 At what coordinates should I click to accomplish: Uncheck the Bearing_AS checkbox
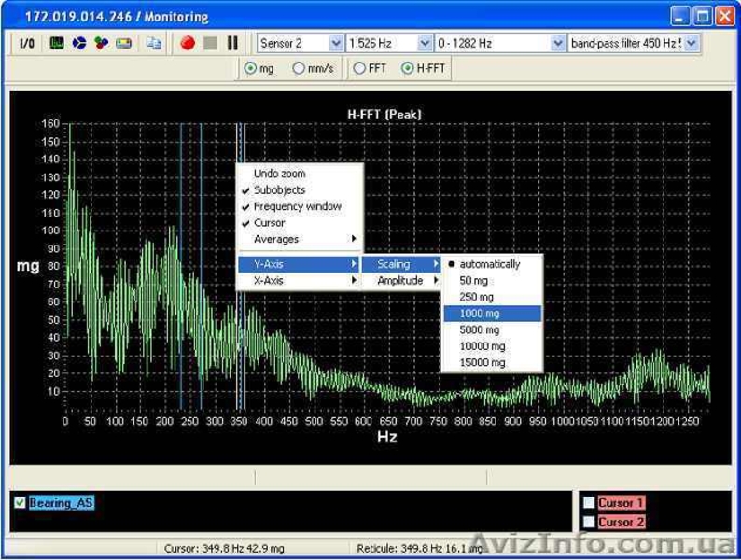[21, 503]
